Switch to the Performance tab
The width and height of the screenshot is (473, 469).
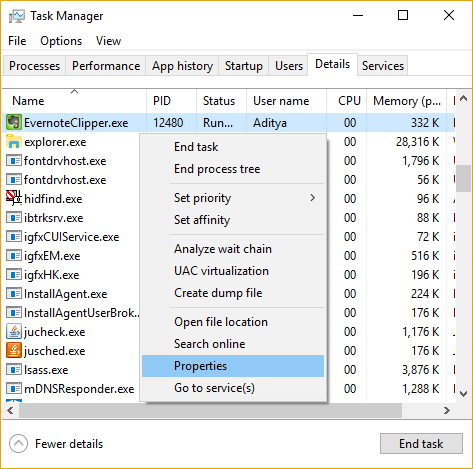pyautogui.click(x=106, y=66)
